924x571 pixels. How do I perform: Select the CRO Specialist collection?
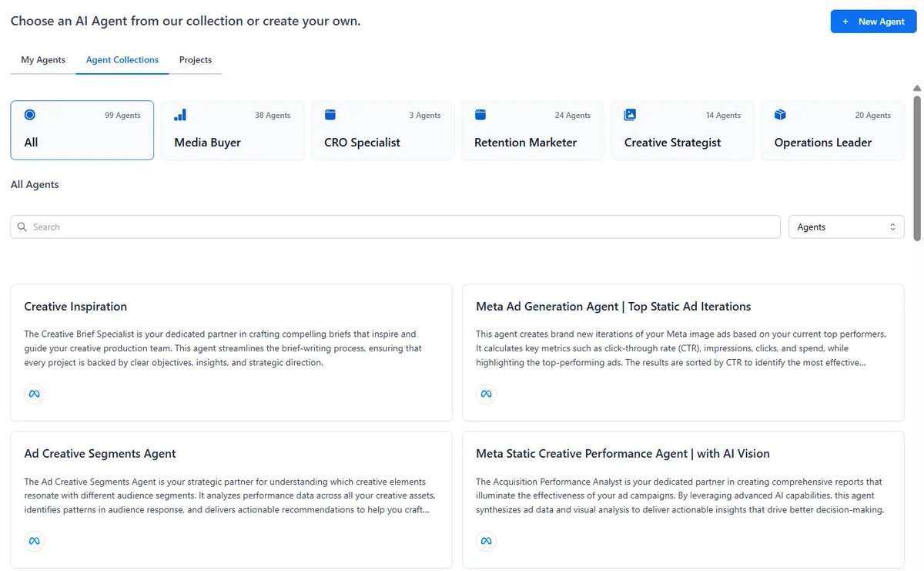[x=383, y=130]
